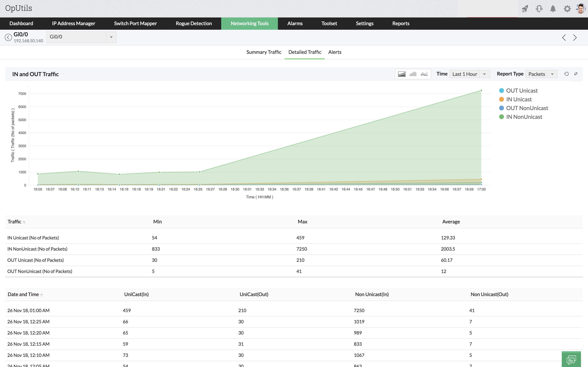Go back using the circled arrow
Image resolution: width=588 pixels, height=367 pixels.
pos(8,37)
